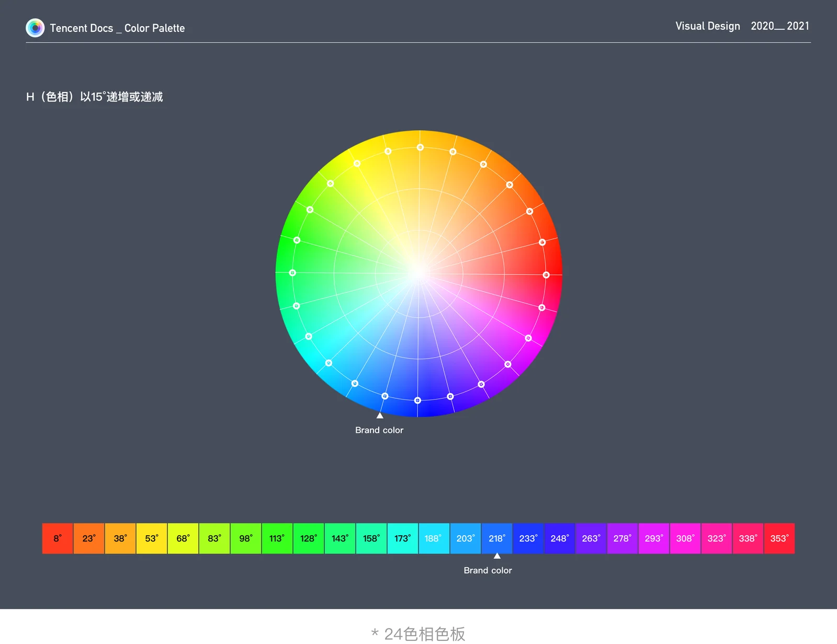Click the 173° cyan swatch

click(x=403, y=538)
